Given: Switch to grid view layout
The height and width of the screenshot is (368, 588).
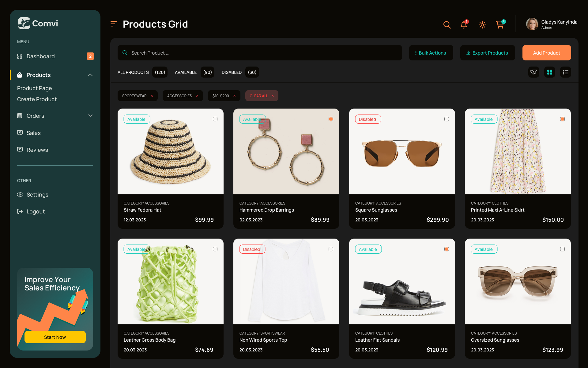Looking at the screenshot, I should (550, 72).
